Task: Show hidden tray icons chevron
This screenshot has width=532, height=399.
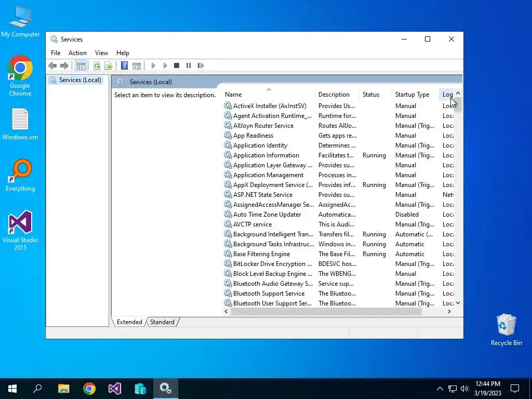Action: pos(440,389)
